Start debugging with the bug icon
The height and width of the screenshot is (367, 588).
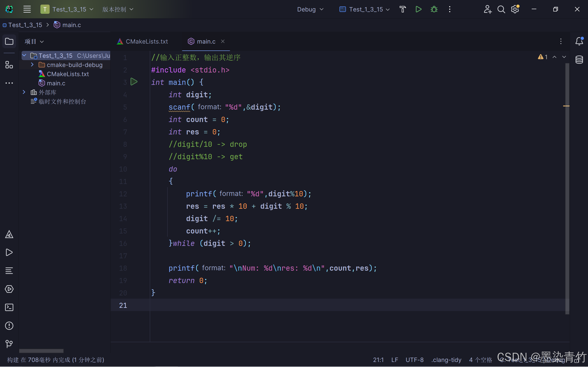click(x=434, y=9)
